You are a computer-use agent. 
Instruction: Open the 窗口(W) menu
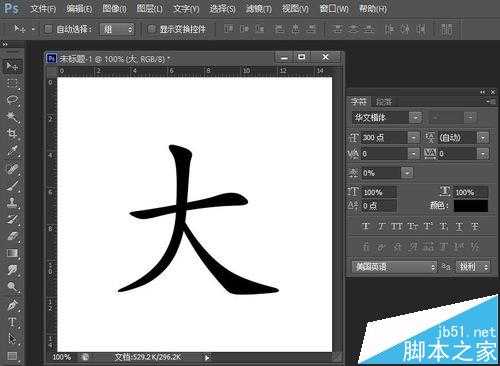point(334,9)
